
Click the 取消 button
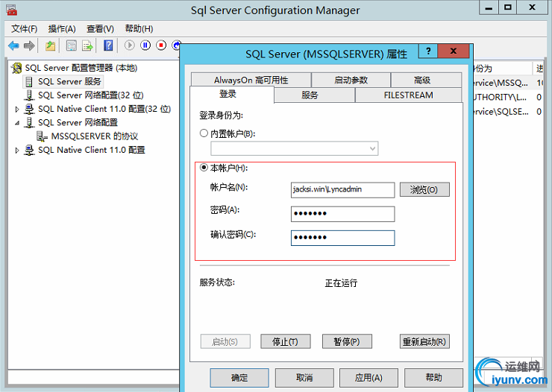[304, 378]
